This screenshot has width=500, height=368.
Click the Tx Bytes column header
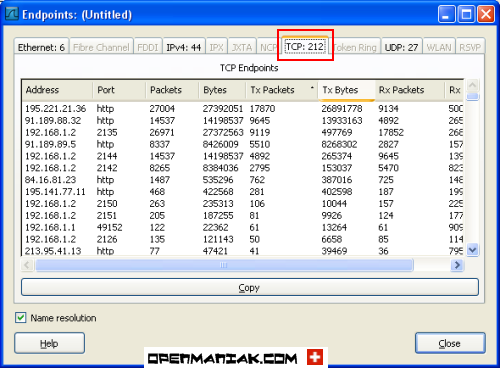[x=347, y=90]
